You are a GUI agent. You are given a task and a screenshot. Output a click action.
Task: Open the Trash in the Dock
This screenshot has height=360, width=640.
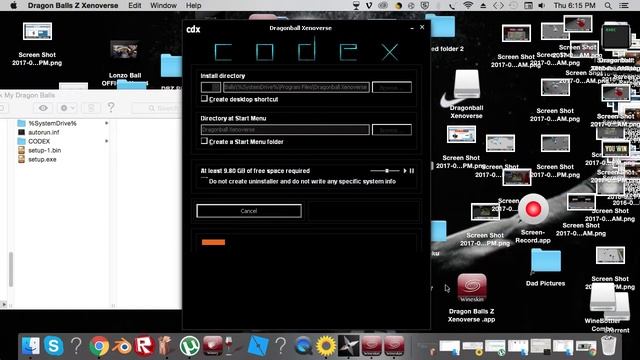coord(609,346)
